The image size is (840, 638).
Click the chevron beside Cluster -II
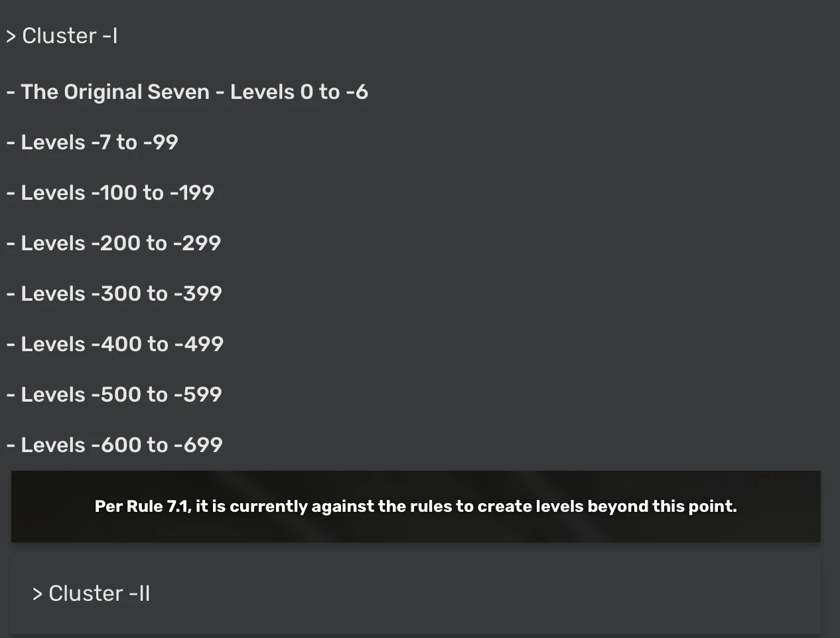coord(37,594)
